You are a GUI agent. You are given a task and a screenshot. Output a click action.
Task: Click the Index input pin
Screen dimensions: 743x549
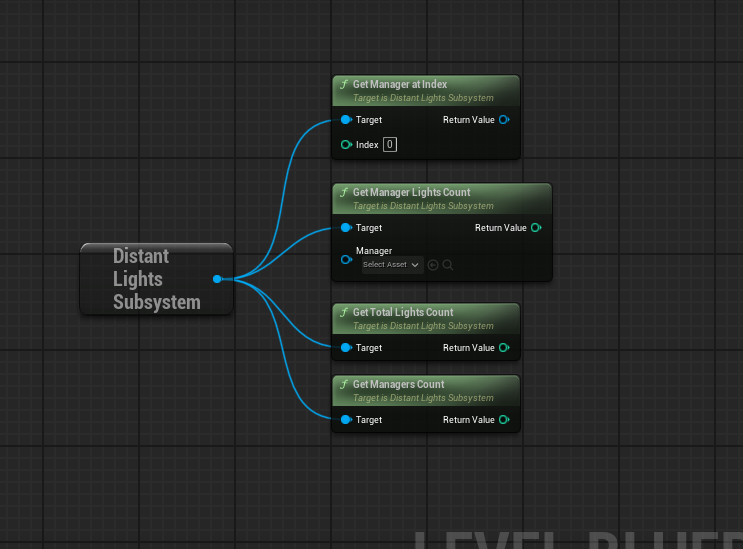(346, 144)
